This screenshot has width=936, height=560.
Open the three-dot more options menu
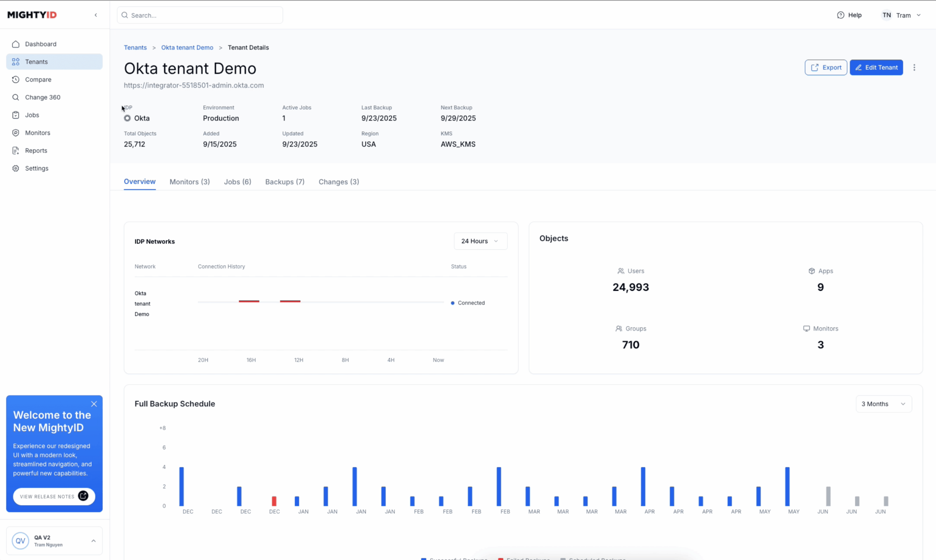(x=914, y=68)
